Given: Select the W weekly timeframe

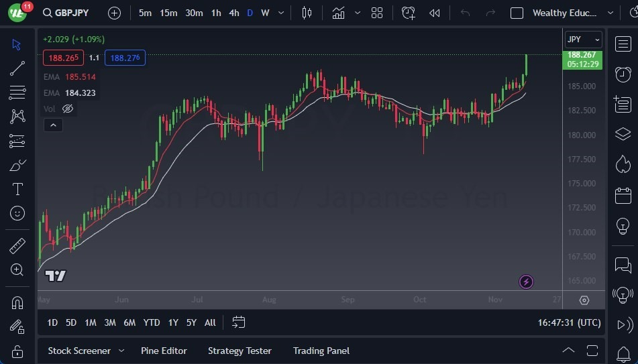Looking at the screenshot, I should click(x=265, y=13).
